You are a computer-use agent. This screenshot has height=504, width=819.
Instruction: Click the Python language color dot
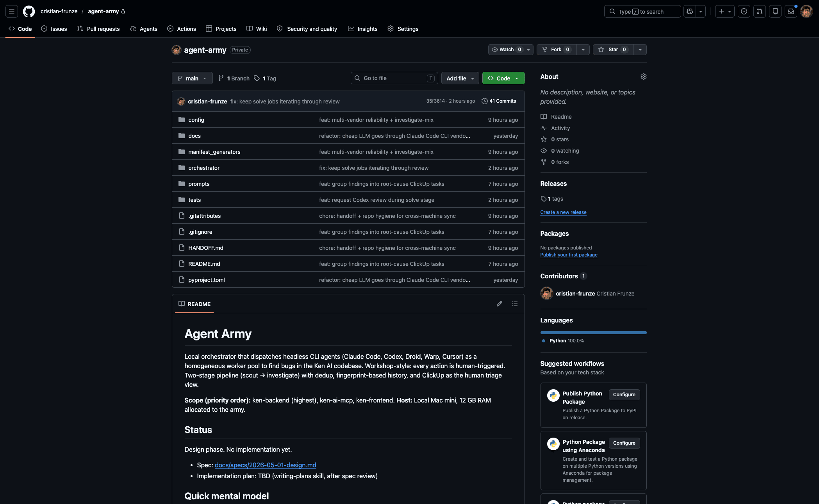(x=544, y=341)
